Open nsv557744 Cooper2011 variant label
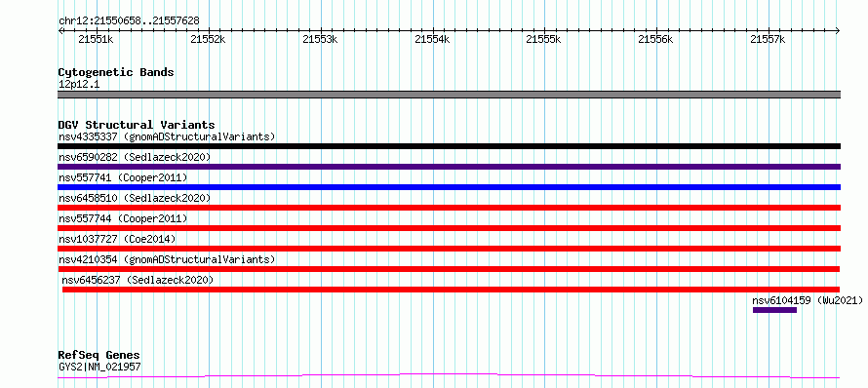868x388 pixels. 123,218
